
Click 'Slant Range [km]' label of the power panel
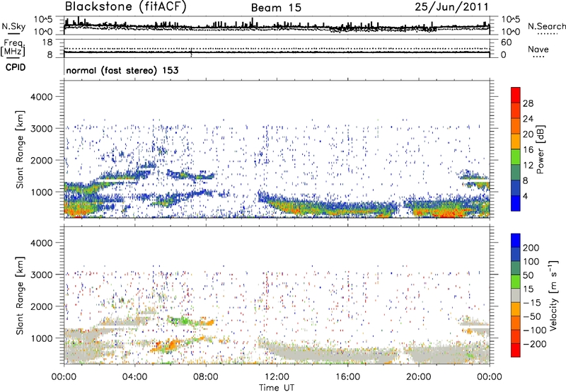[x=20, y=149]
